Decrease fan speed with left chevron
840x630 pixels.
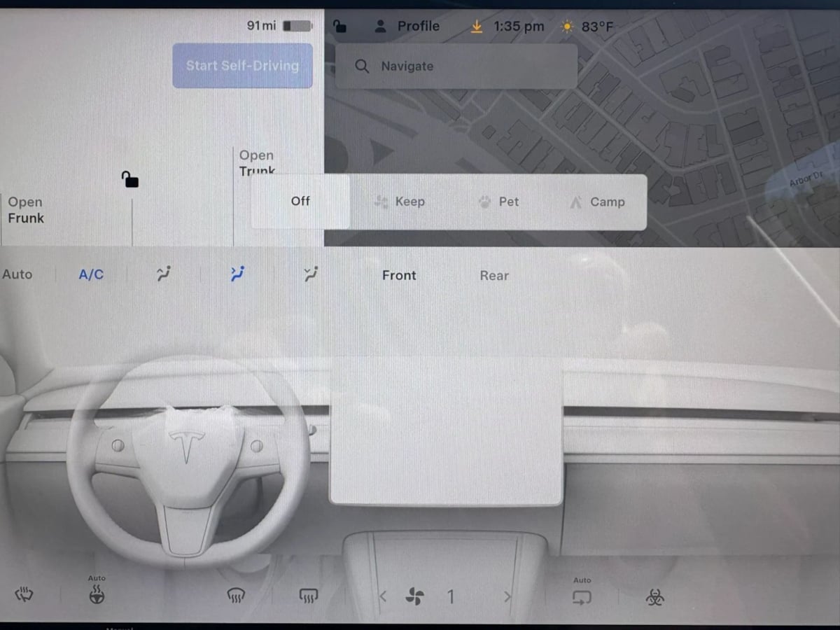[382, 597]
